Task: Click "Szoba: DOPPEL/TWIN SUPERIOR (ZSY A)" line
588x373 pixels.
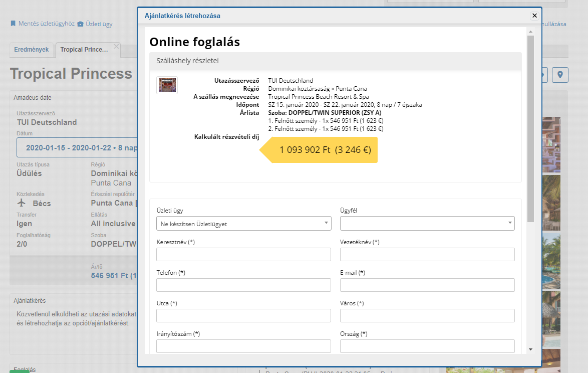Action: click(325, 113)
